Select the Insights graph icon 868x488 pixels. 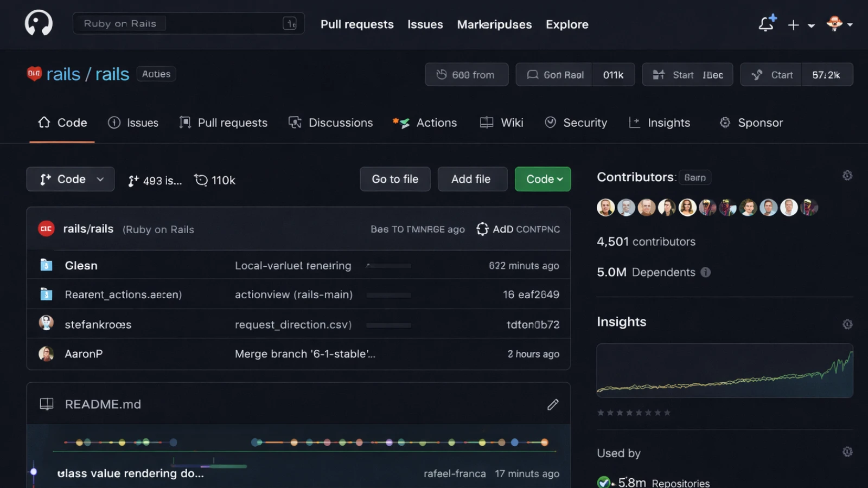point(634,123)
